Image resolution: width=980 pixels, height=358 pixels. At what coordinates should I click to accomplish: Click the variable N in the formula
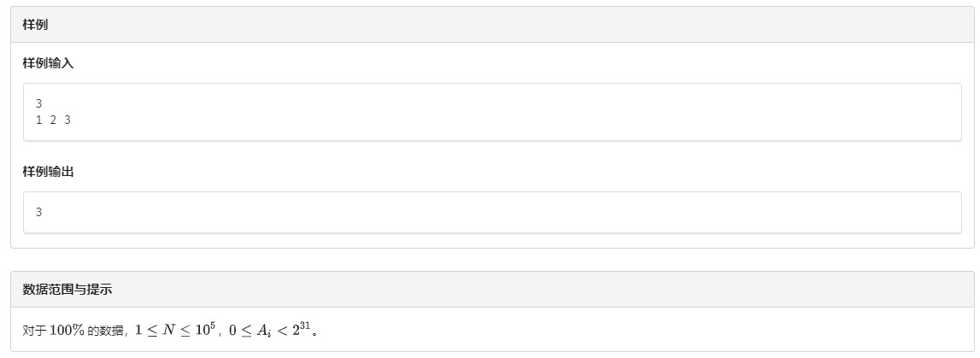pos(169,331)
